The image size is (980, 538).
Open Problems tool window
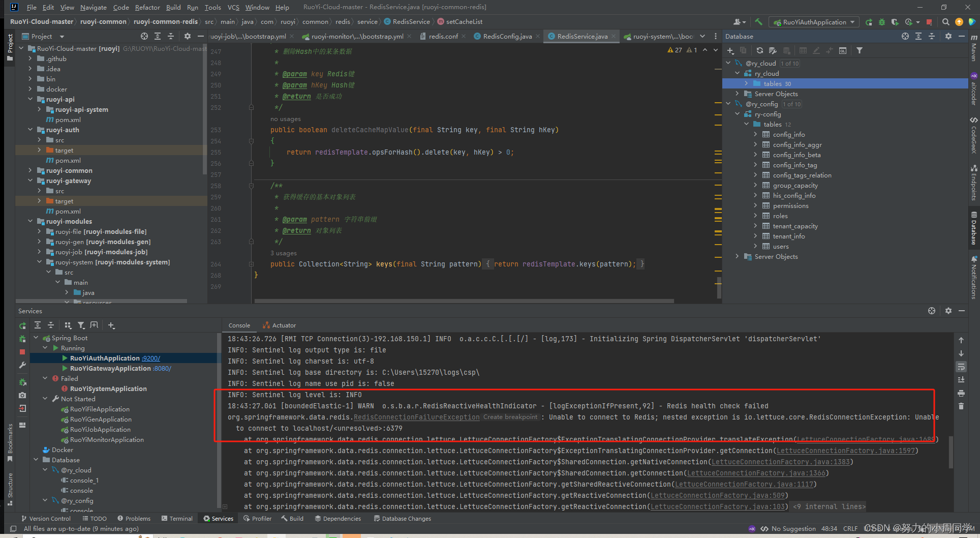(x=134, y=519)
